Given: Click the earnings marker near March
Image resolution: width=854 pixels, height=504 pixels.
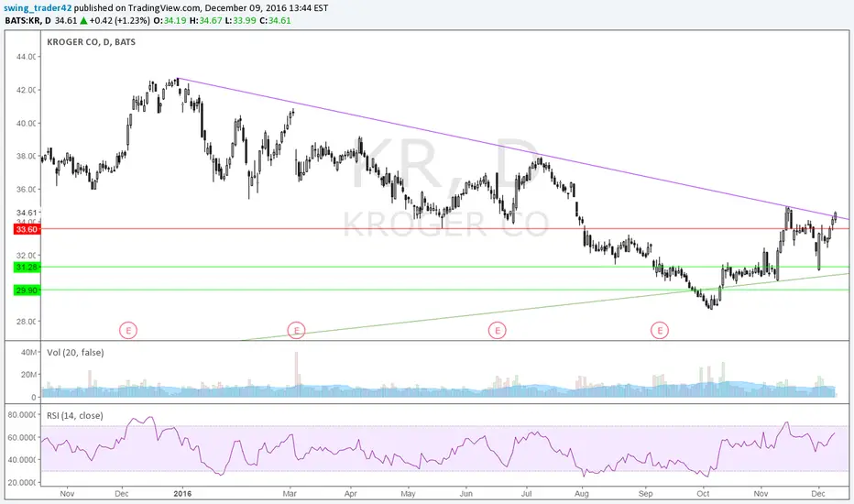Looking at the screenshot, I should pyautogui.click(x=296, y=330).
